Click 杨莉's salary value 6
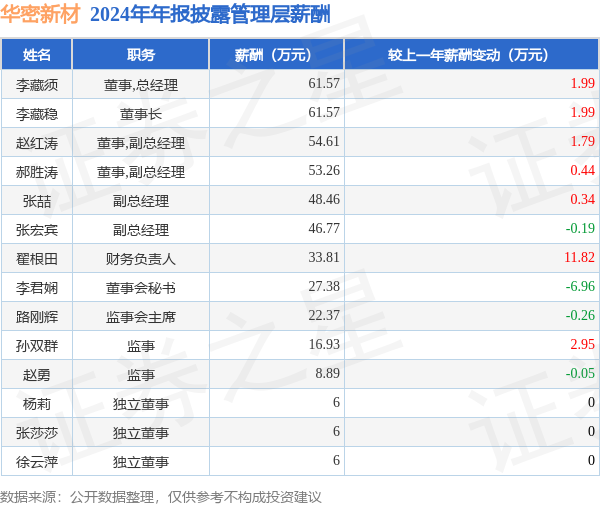The height and width of the screenshot is (506, 600). pos(336,402)
